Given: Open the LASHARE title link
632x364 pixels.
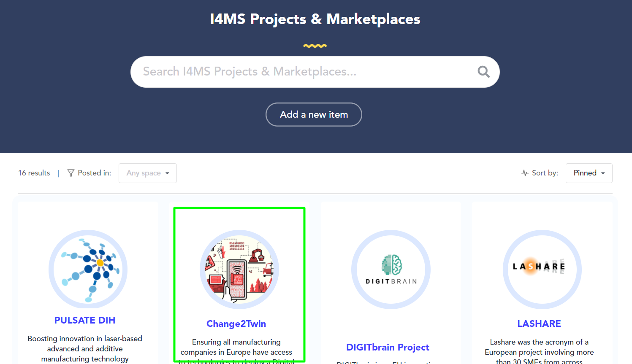Looking at the screenshot, I should click(539, 324).
